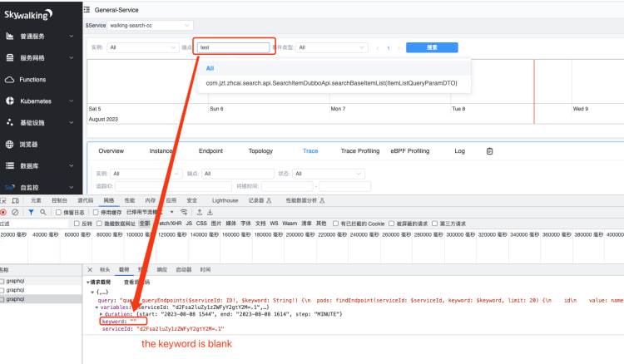This screenshot has width=624, height=364.
Task: Enable the 保留日志 checkbox
Action: pos(58,212)
